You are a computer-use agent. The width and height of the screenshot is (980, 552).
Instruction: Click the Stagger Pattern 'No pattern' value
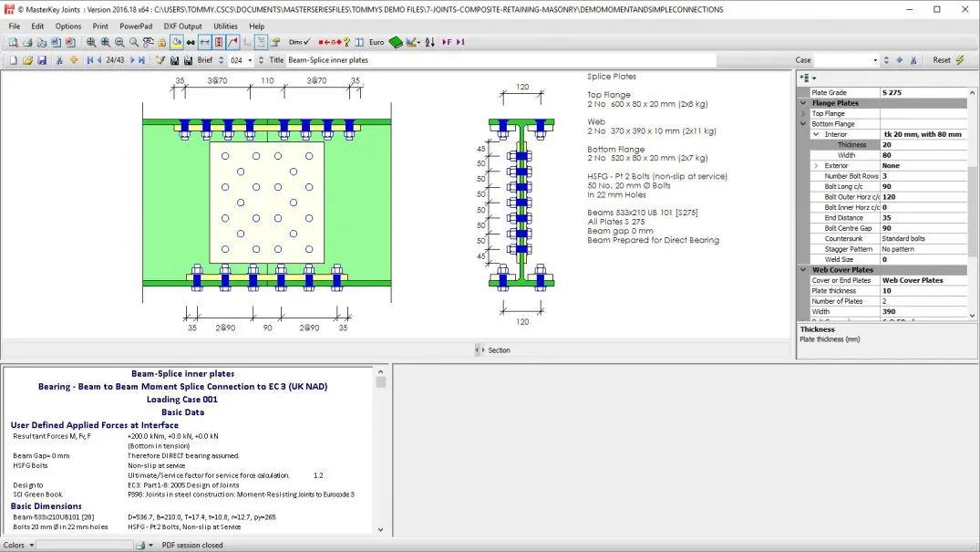click(x=923, y=249)
